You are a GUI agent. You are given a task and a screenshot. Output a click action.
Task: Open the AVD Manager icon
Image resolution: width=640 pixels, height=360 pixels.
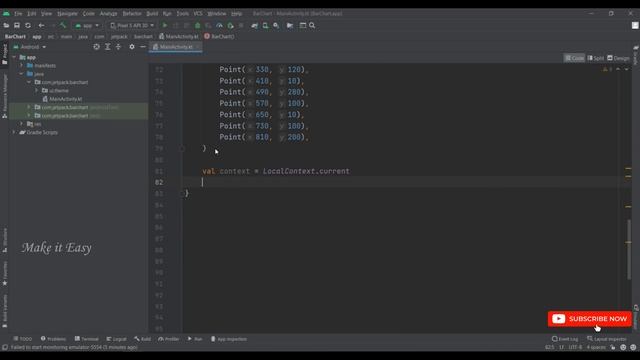point(265,25)
